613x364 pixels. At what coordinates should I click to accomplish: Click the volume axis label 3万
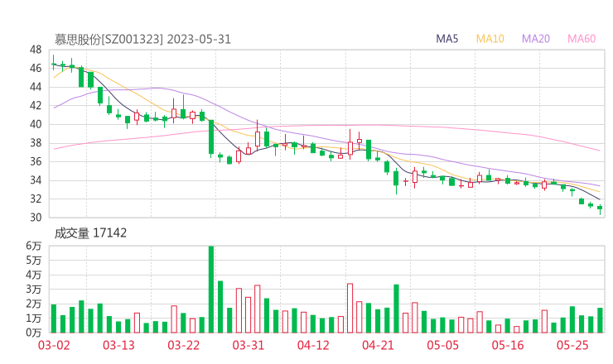click(34, 290)
